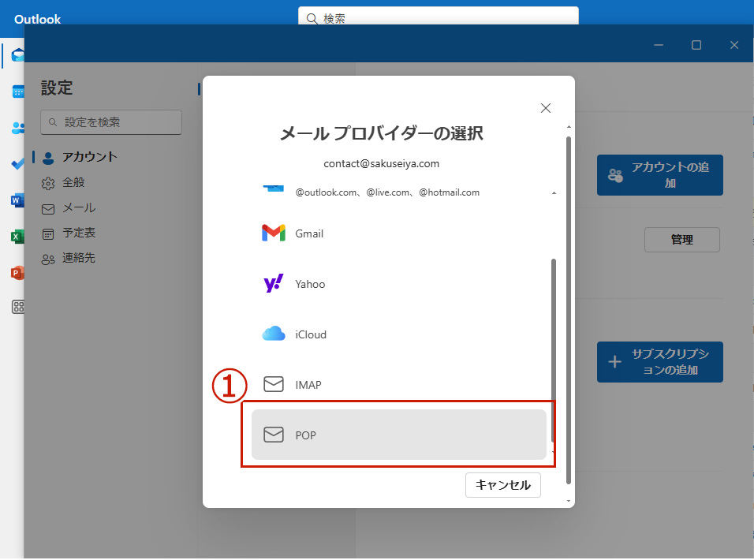The image size is (754, 560).
Task: Open Word from the Outlook sidebar
Action: (x=17, y=200)
